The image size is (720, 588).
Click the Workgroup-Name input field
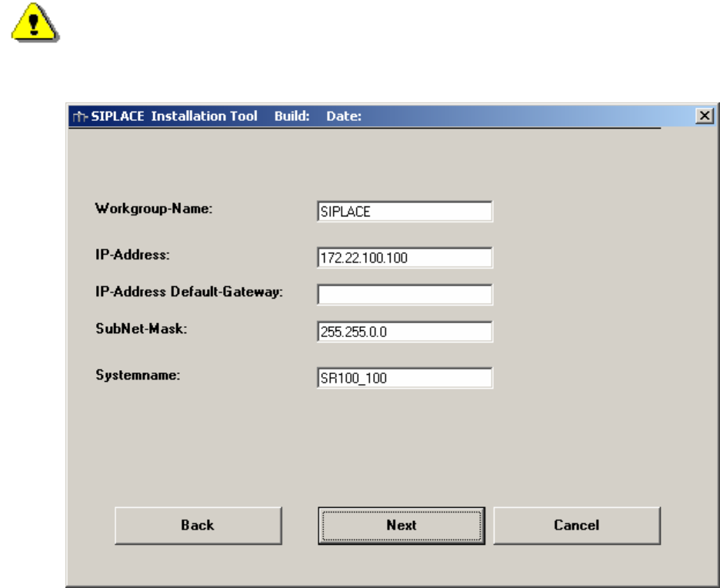[x=405, y=212]
